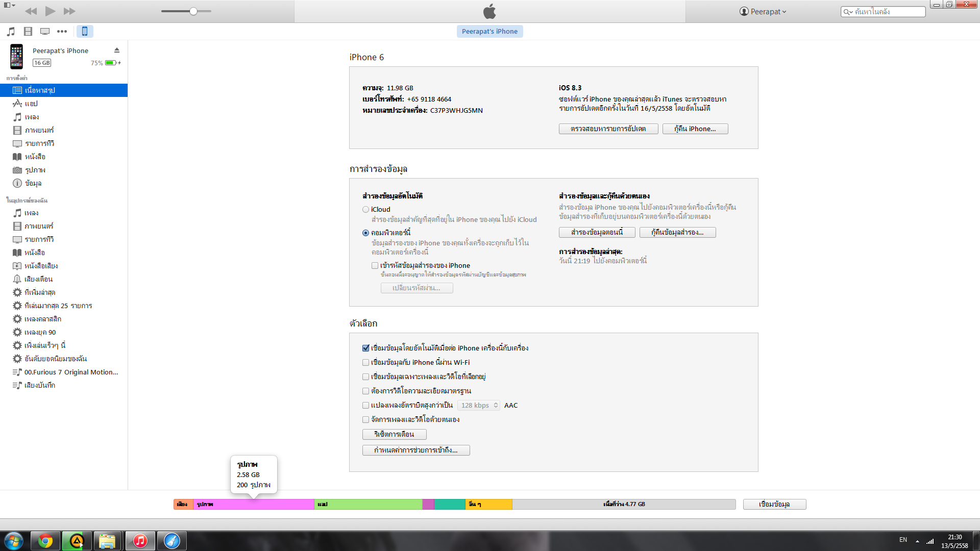980x551 pixels.
Task: Select รูปภาพ (Photos) in the sidebar
Action: click(35, 170)
